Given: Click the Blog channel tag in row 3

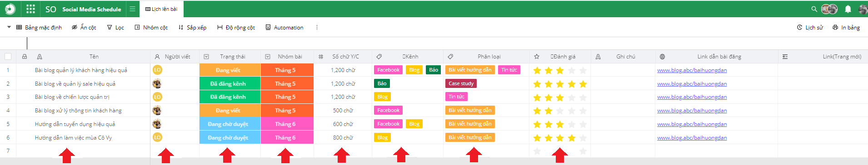Looking at the screenshot, I should 383,97.
